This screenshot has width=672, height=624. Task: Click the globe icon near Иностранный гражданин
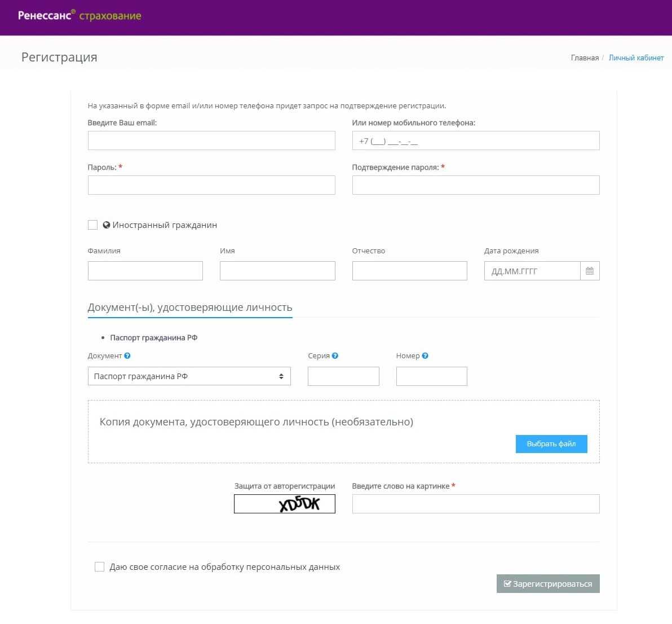(107, 225)
